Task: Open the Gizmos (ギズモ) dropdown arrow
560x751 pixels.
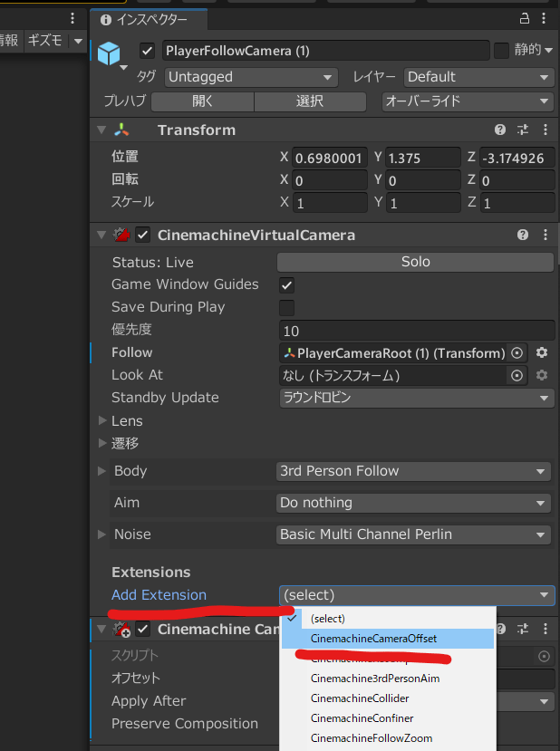Action: [x=78, y=41]
